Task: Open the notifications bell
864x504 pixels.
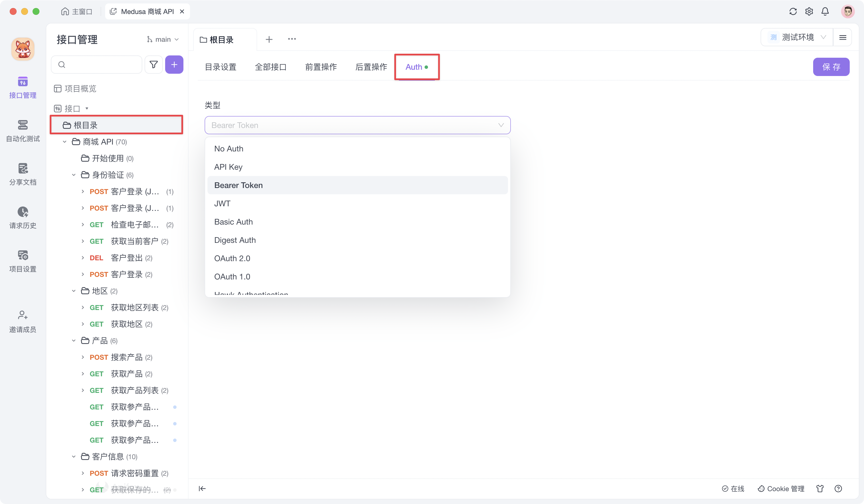Action: (825, 11)
